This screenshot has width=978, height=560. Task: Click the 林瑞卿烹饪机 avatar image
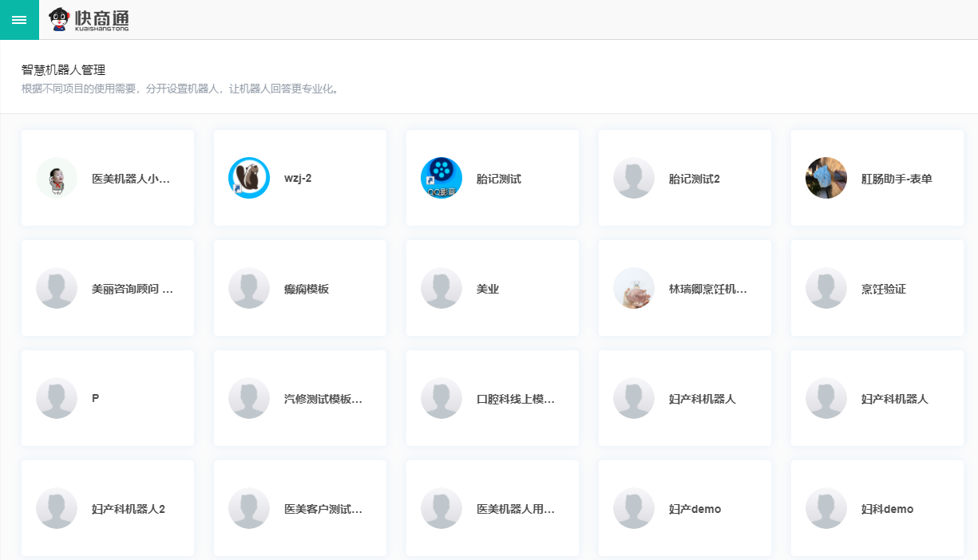pos(634,288)
